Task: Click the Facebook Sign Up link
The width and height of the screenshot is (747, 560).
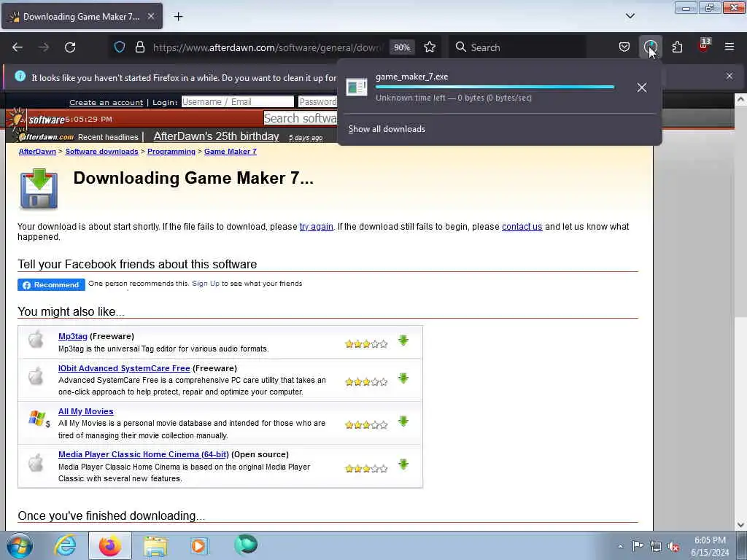Action: click(x=206, y=284)
